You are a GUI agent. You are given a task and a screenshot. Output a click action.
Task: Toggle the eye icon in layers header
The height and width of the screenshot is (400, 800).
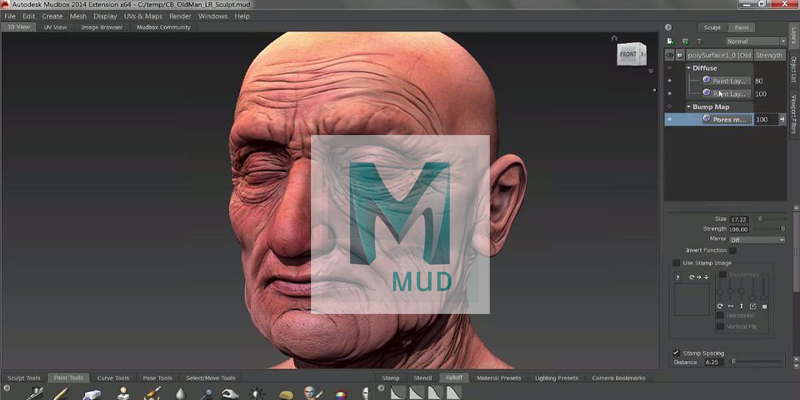tap(670, 55)
